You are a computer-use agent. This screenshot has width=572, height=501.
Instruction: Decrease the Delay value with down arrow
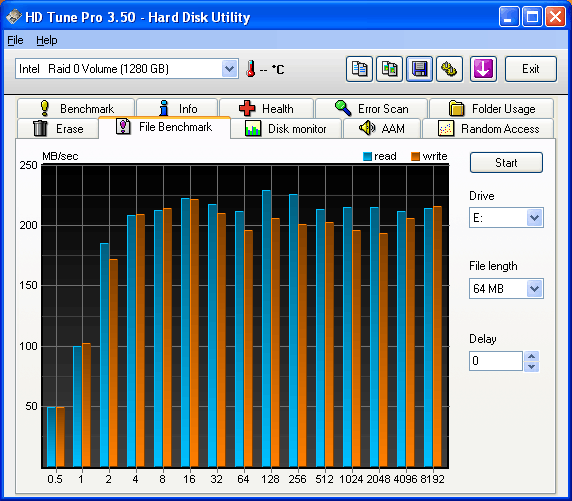[532, 366]
